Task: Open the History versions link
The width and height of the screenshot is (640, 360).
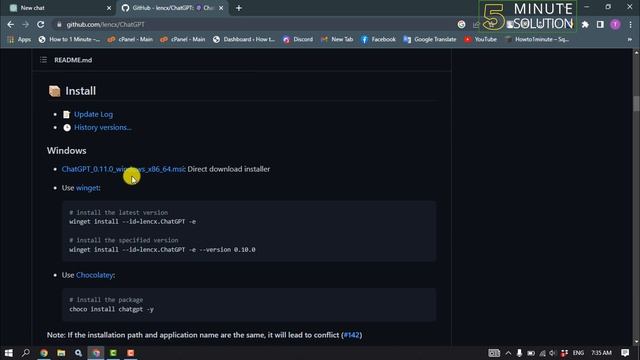Action: [102, 127]
